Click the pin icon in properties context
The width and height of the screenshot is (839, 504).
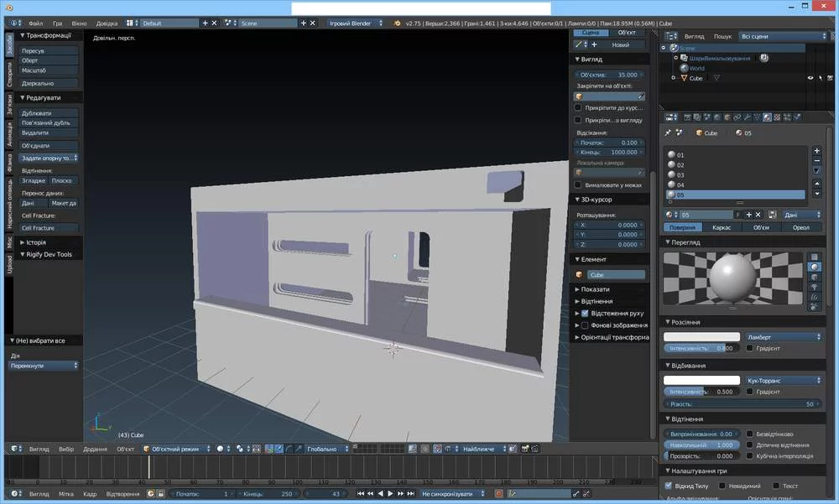[668, 132]
